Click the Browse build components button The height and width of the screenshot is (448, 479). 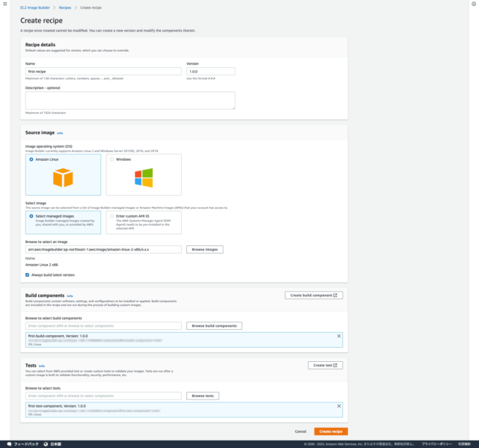pyautogui.click(x=214, y=326)
